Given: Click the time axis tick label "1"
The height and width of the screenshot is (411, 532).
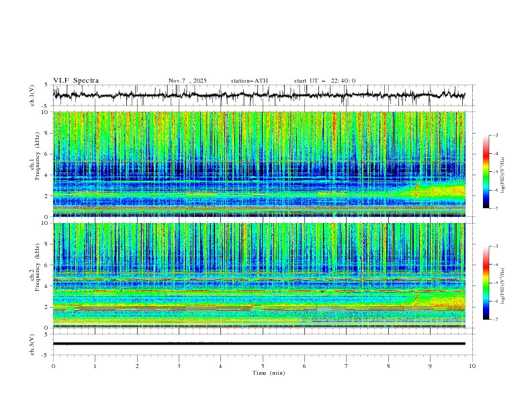Looking at the screenshot, I should coord(95,366).
